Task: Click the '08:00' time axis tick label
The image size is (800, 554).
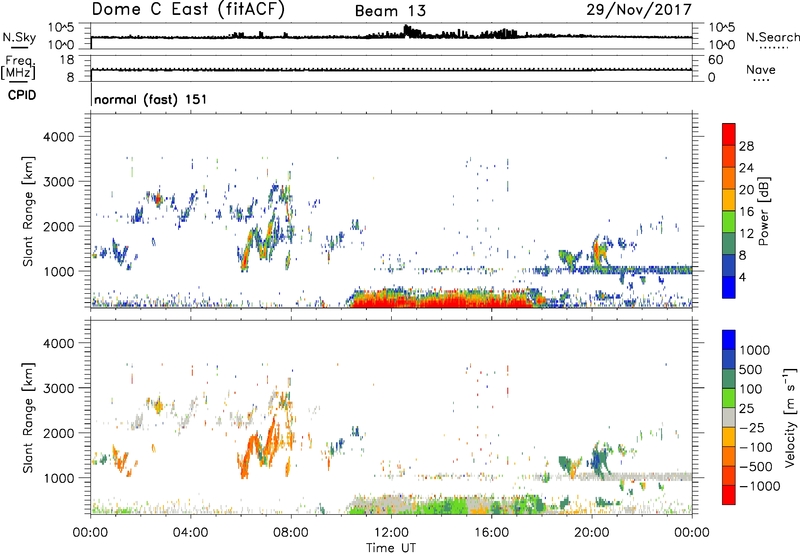Action: point(291,533)
